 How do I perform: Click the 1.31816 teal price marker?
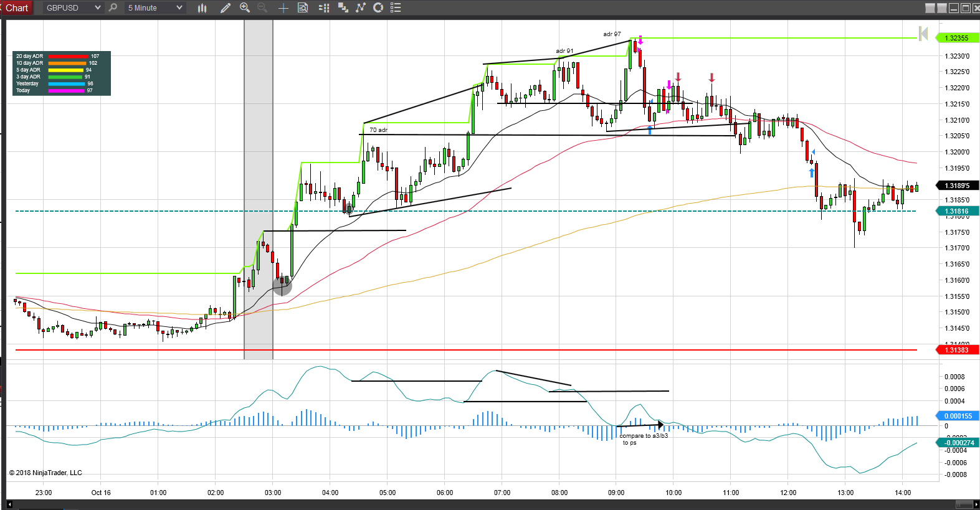pos(958,211)
